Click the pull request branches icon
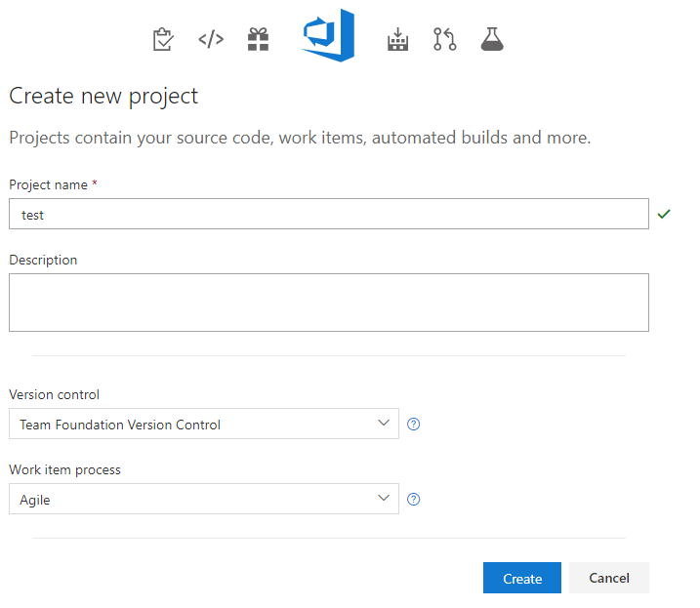 coord(445,39)
